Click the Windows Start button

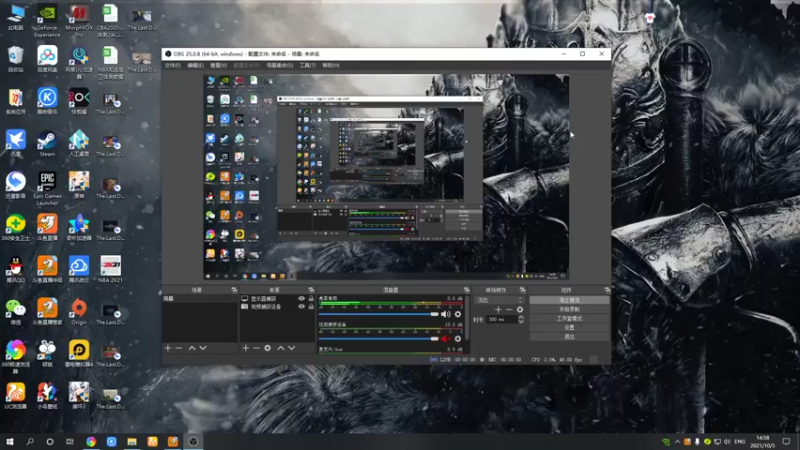point(10,442)
